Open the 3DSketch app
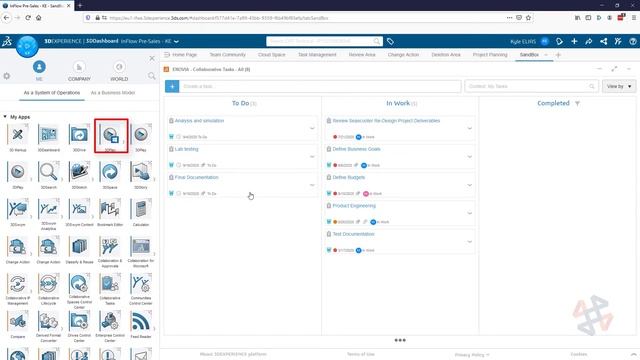This screenshot has width=640, height=360. click(x=79, y=172)
